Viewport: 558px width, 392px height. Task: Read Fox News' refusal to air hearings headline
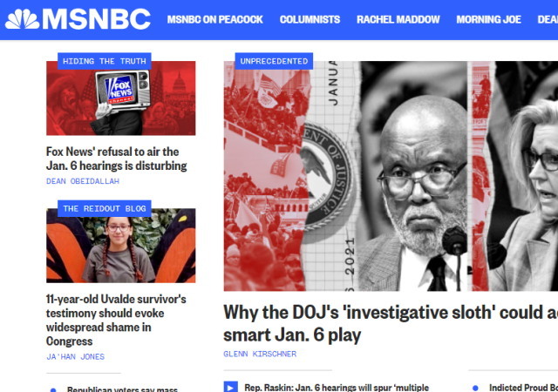tap(116, 159)
